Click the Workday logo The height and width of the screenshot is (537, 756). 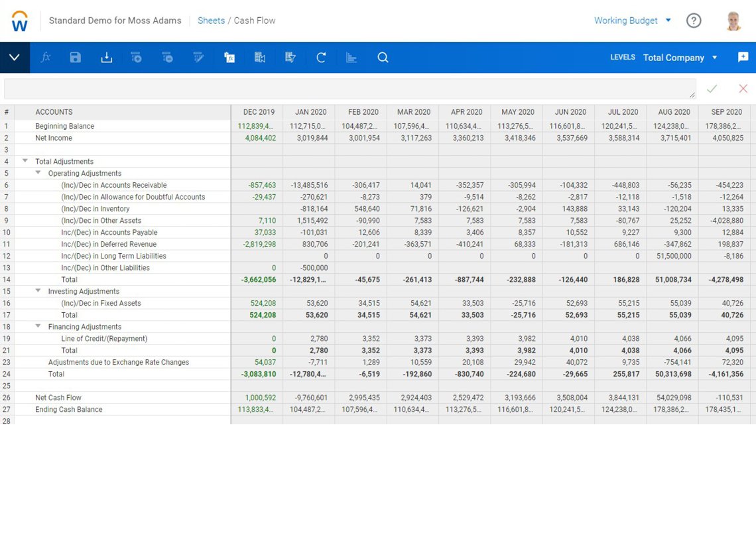coord(20,21)
